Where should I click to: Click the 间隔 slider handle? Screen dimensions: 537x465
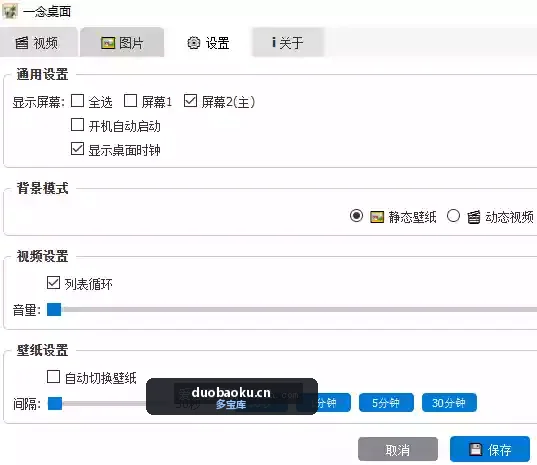tap(55, 403)
